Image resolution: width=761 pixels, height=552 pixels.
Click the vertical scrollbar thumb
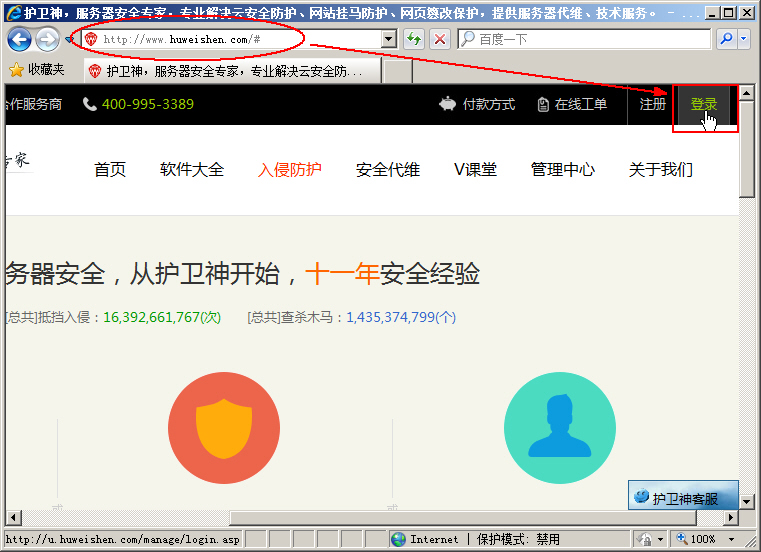pyautogui.click(x=746, y=149)
